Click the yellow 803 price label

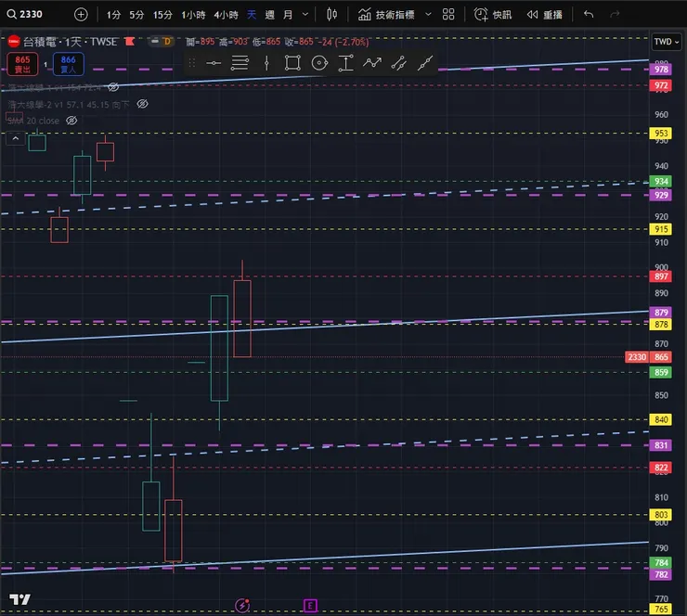661,515
